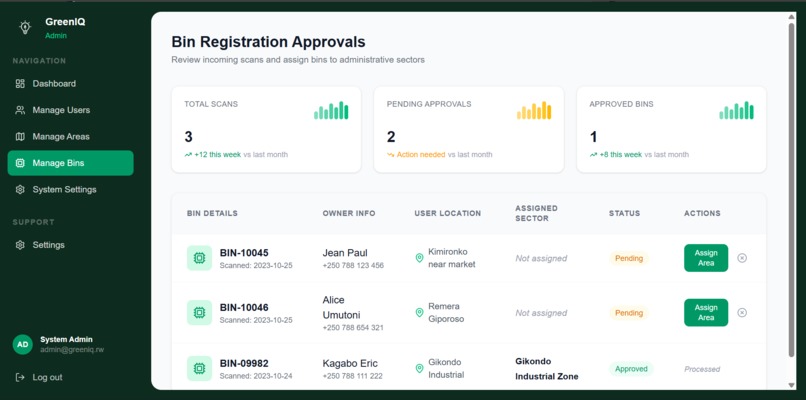The height and width of the screenshot is (400, 806).
Task: Click the Gikondo Industrial location pin icon
Action: (419, 368)
